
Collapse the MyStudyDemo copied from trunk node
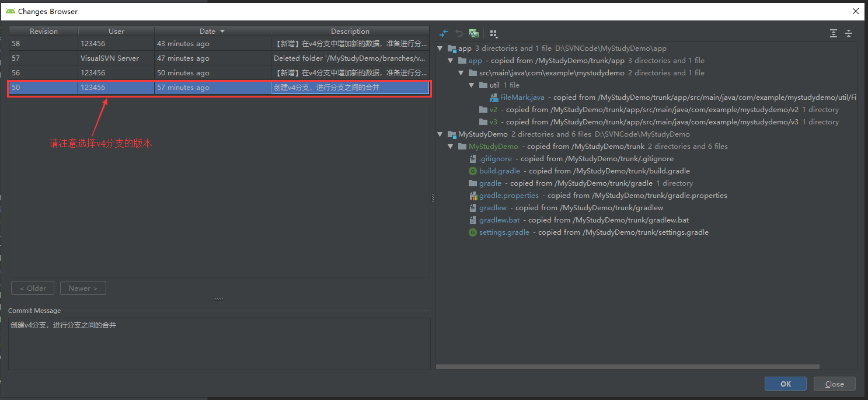[x=451, y=147]
